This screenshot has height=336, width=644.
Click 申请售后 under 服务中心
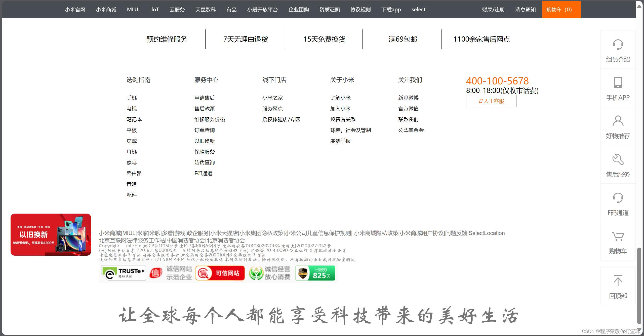pos(205,98)
